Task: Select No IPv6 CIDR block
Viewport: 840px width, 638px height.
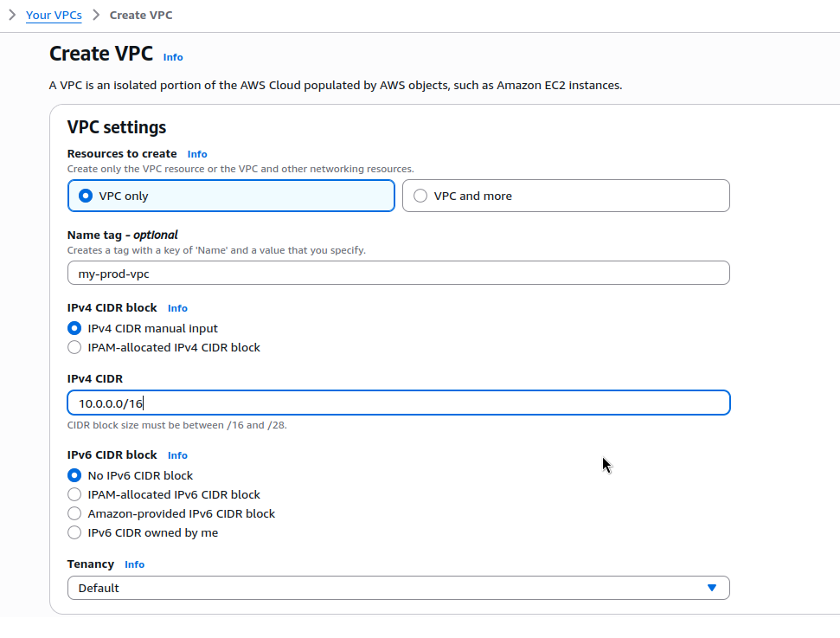Action: click(130, 475)
